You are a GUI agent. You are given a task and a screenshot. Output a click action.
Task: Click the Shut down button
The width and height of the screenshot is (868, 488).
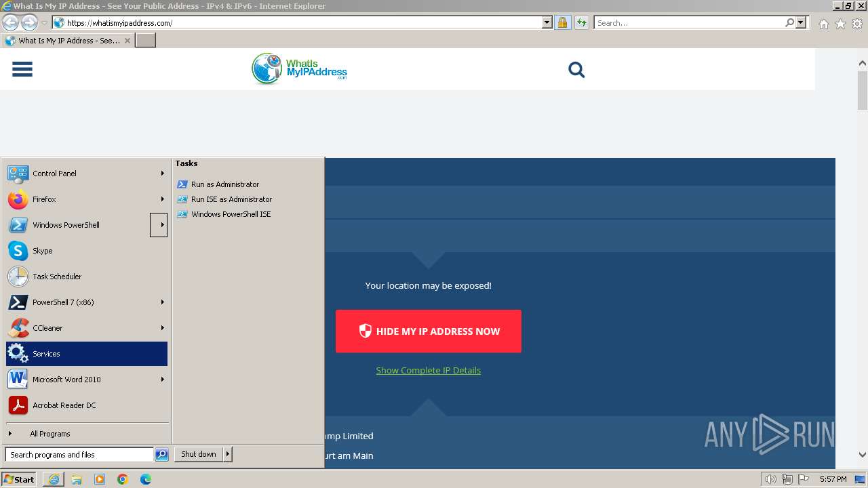[199, 454]
